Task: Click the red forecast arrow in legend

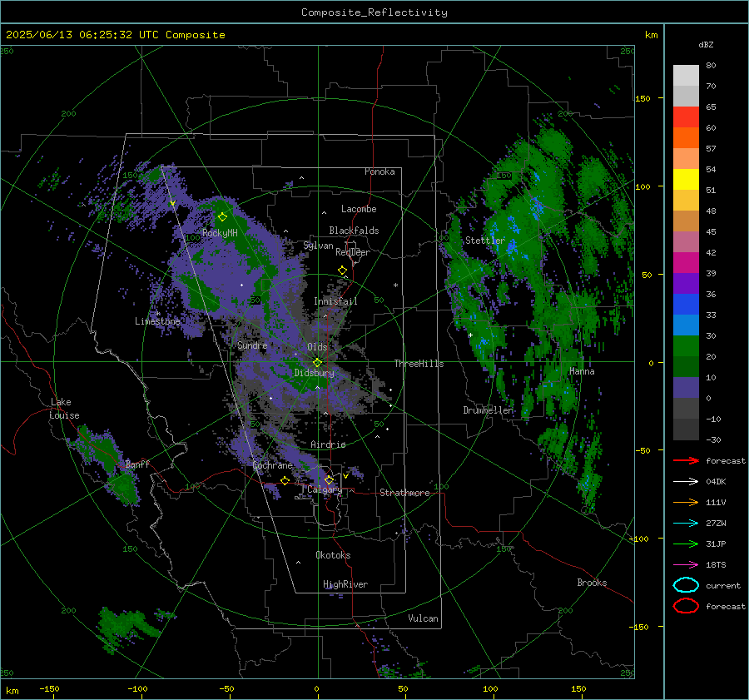Action: tap(686, 460)
